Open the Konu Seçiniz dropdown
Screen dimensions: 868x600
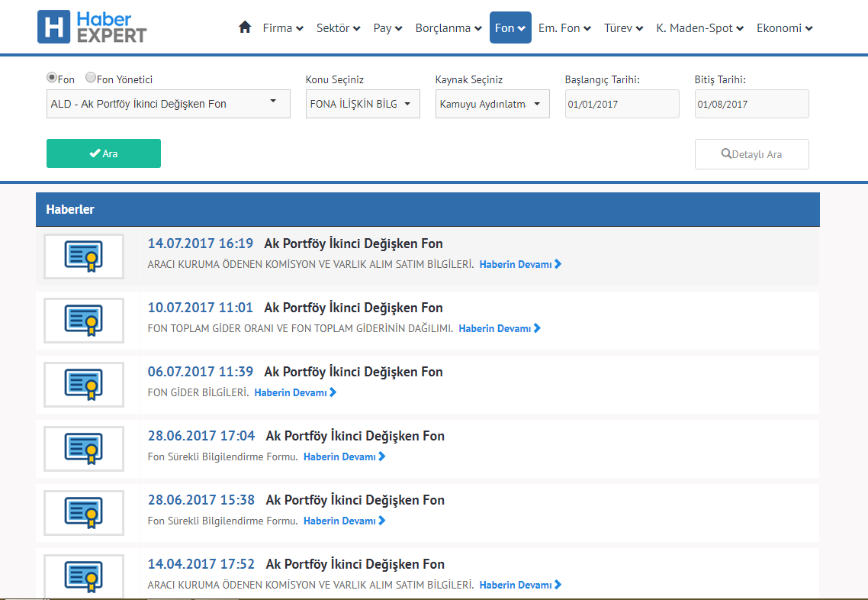(x=362, y=104)
